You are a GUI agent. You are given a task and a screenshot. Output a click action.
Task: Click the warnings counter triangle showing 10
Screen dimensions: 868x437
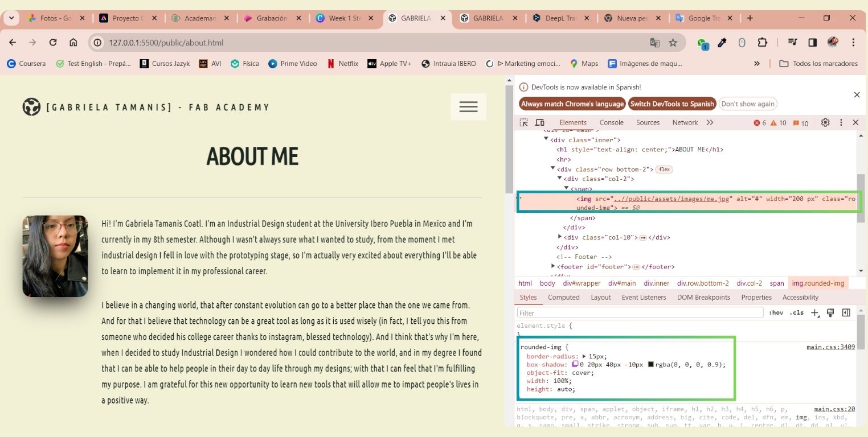pyautogui.click(x=778, y=123)
